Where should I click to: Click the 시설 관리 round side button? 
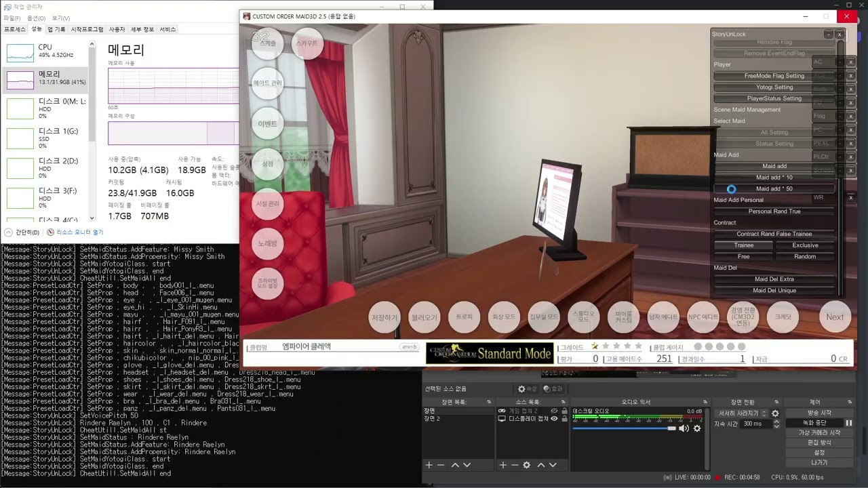[x=267, y=203]
